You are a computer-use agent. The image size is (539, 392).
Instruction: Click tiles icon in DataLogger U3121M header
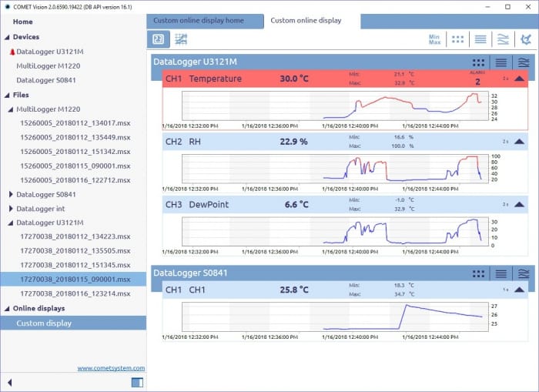pos(479,62)
